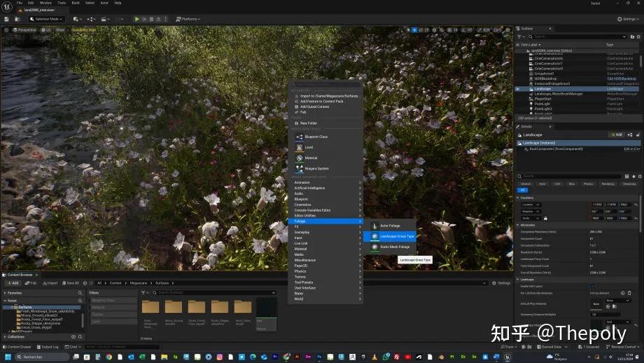Screen dimensions: 644x363
Task: Click the Details search field
Action: tap(569, 177)
